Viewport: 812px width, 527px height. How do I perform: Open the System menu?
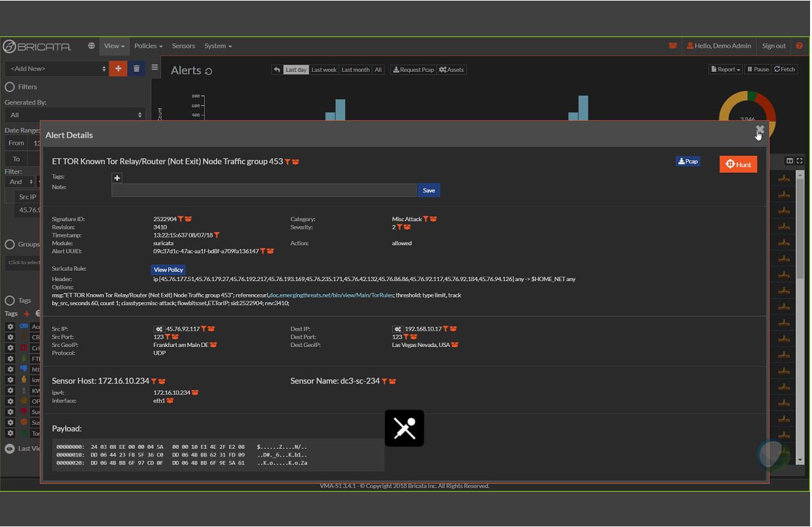tap(218, 46)
